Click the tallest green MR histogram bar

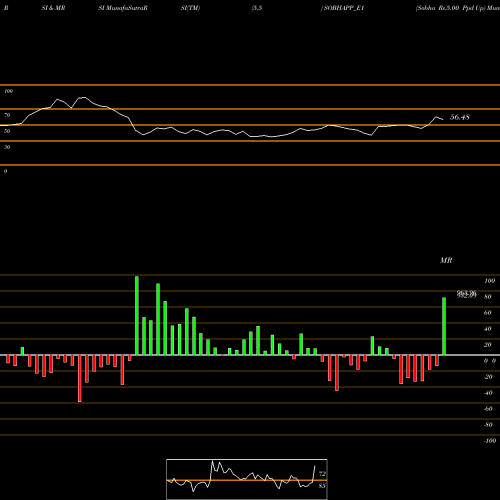[x=137, y=315]
